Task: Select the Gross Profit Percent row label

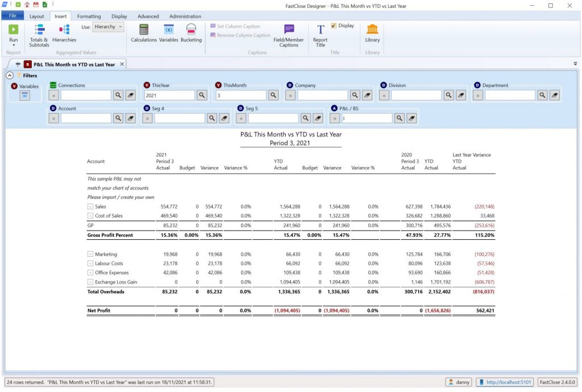Action: click(x=110, y=235)
